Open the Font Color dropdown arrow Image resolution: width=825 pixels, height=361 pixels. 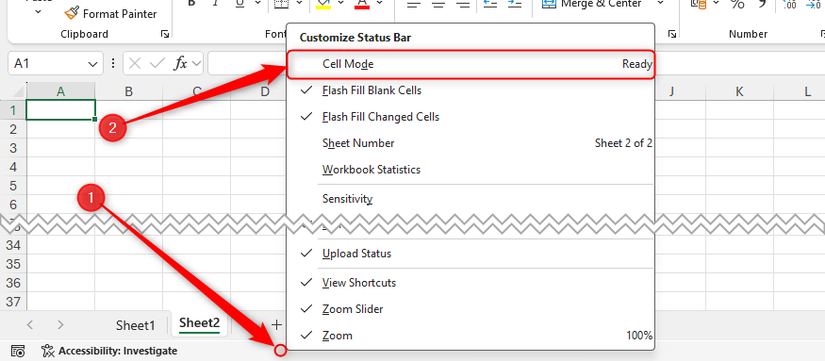[x=379, y=3]
